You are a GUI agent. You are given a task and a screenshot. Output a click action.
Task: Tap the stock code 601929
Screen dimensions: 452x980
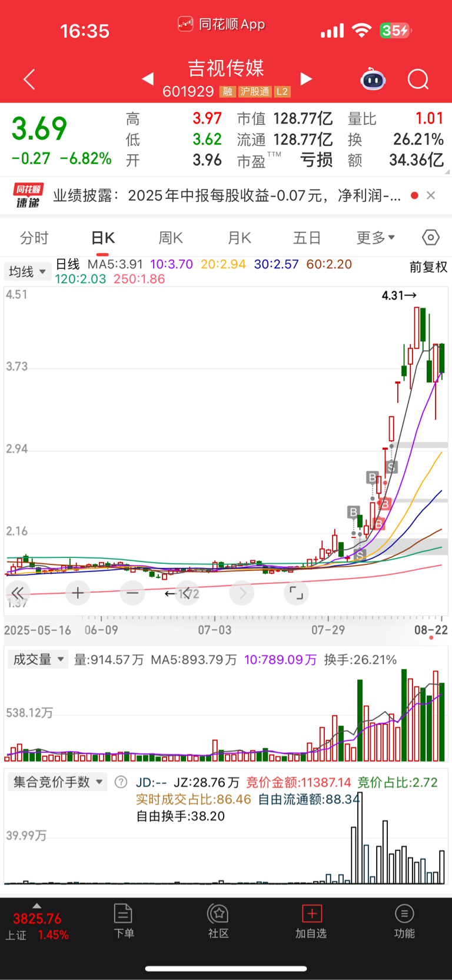click(188, 92)
